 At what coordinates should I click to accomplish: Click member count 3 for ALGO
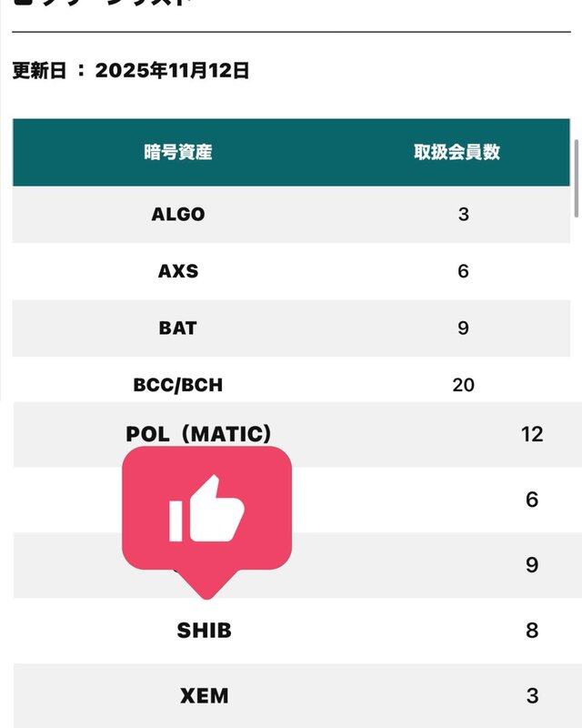pos(463,215)
